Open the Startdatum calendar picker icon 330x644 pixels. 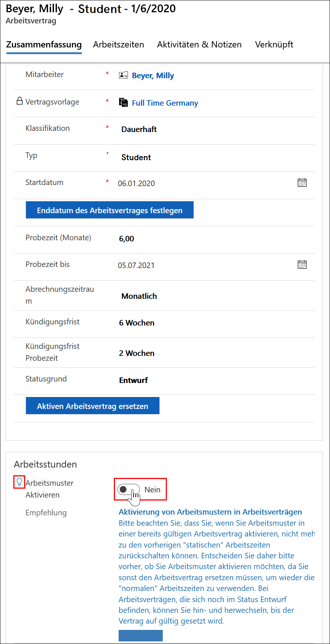(302, 182)
